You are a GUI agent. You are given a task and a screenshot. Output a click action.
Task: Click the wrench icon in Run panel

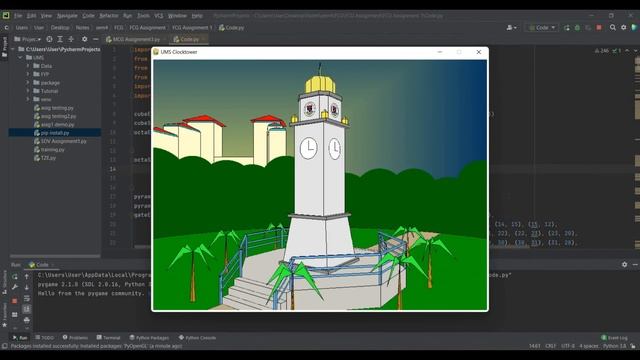(15, 287)
